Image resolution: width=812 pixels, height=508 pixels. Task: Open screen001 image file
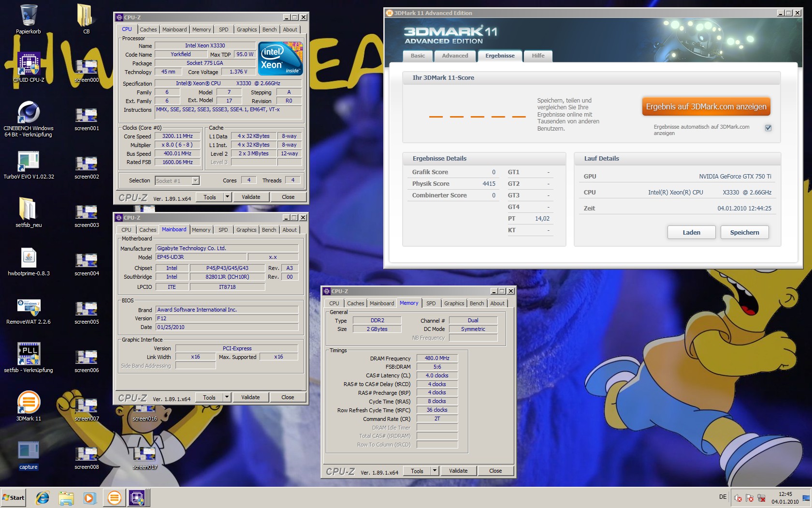pos(87,120)
